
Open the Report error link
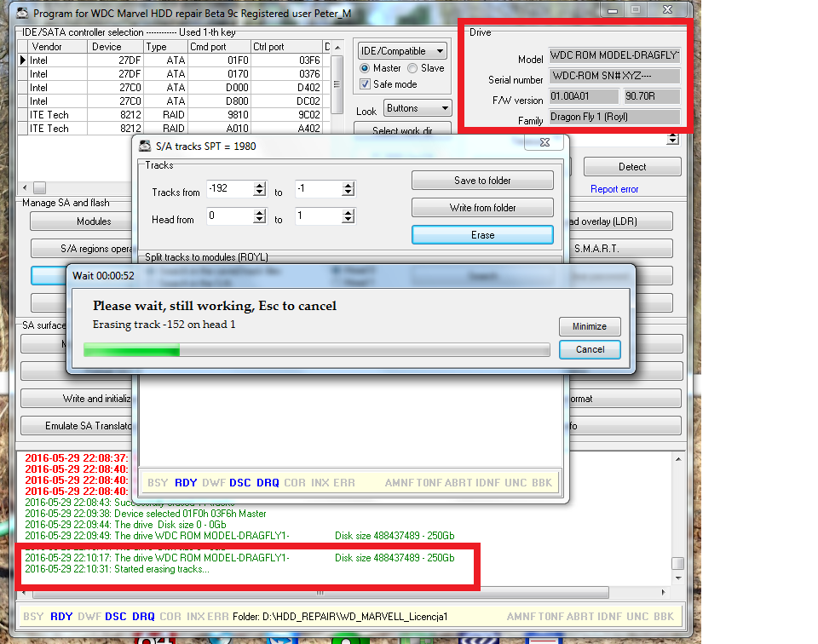[x=614, y=189]
